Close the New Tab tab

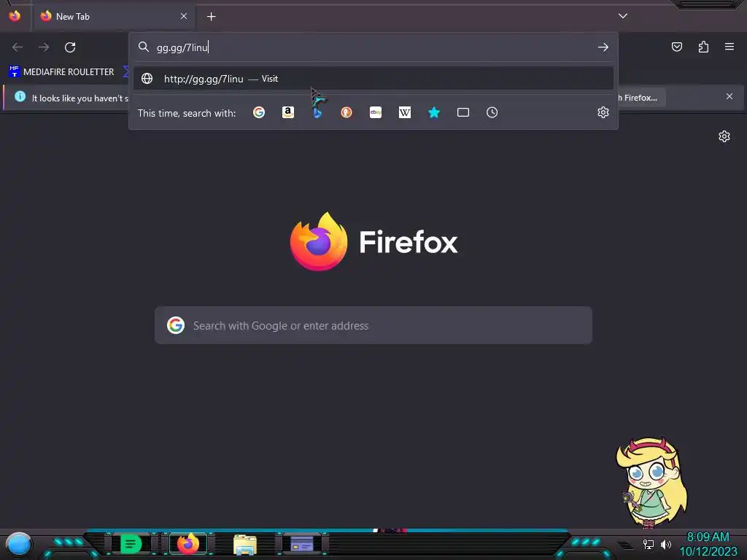click(x=184, y=16)
